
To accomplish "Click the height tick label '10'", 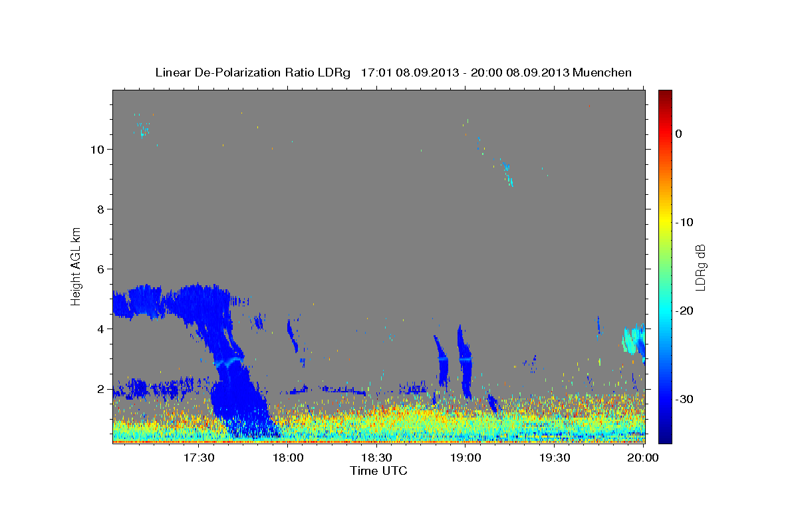I will [x=96, y=150].
